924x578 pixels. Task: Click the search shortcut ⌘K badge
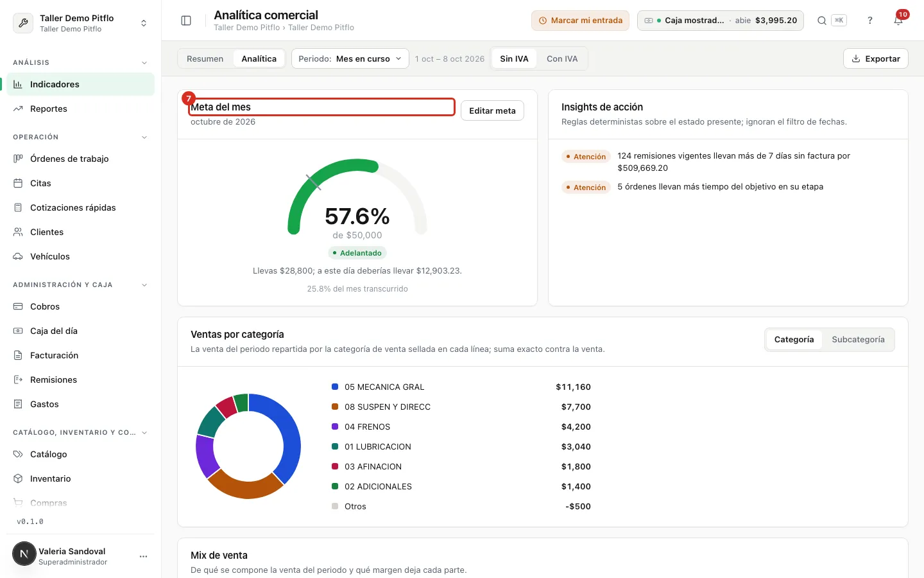point(839,21)
